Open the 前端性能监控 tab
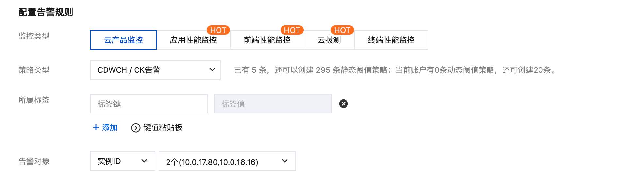This screenshot has height=180, width=644. pyautogui.click(x=267, y=40)
